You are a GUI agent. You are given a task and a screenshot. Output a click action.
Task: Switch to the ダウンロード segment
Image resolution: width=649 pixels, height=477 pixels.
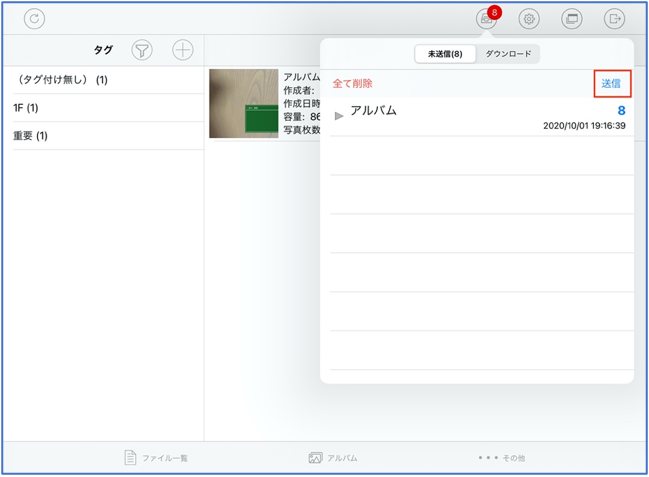pos(508,54)
